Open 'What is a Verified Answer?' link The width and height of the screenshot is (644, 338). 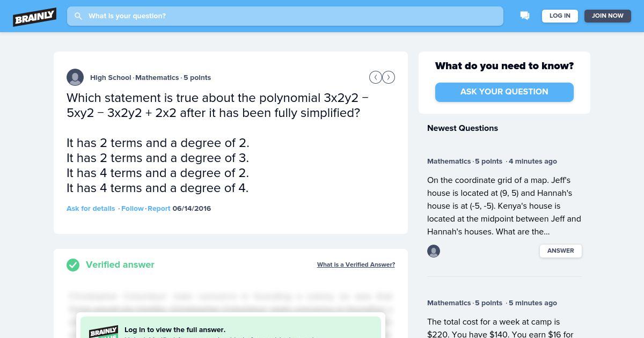coord(356,265)
